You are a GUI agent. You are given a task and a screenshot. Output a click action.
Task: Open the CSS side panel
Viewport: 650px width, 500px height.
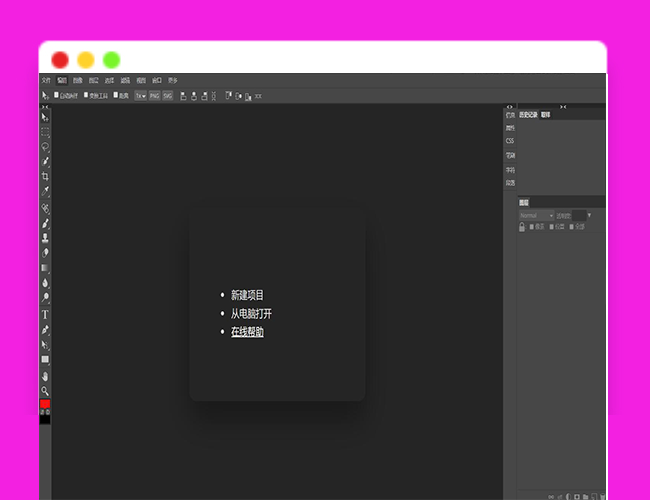[x=510, y=141]
